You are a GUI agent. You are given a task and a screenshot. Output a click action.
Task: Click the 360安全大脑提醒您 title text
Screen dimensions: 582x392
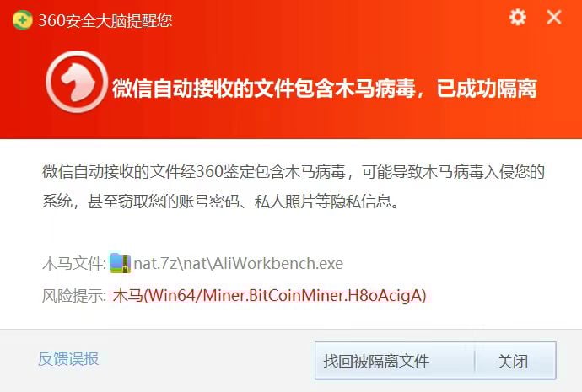click(105, 20)
